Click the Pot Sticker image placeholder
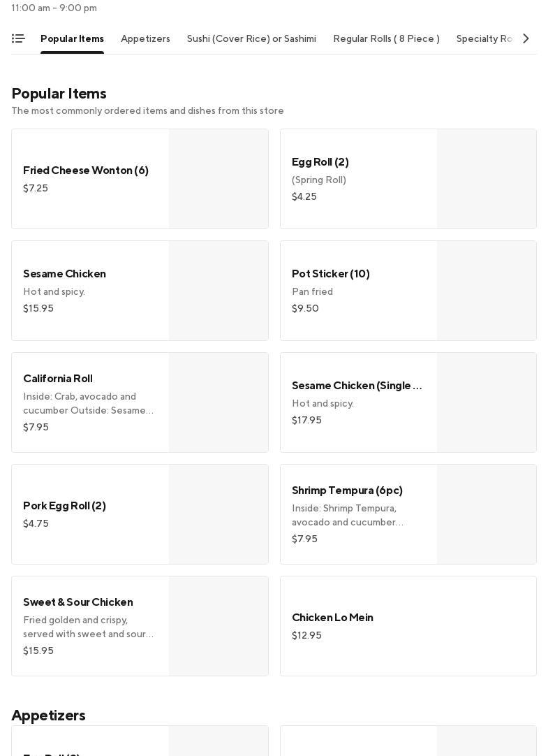 [x=487, y=291]
